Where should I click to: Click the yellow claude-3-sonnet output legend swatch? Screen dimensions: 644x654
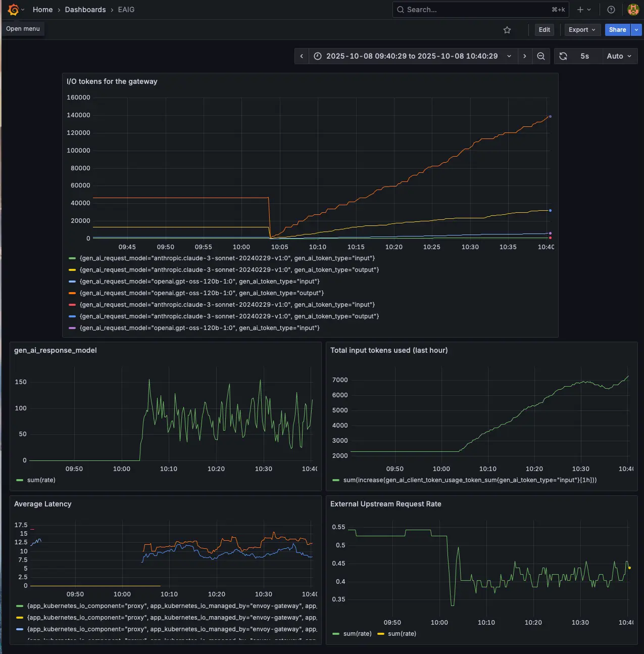click(x=72, y=270)
